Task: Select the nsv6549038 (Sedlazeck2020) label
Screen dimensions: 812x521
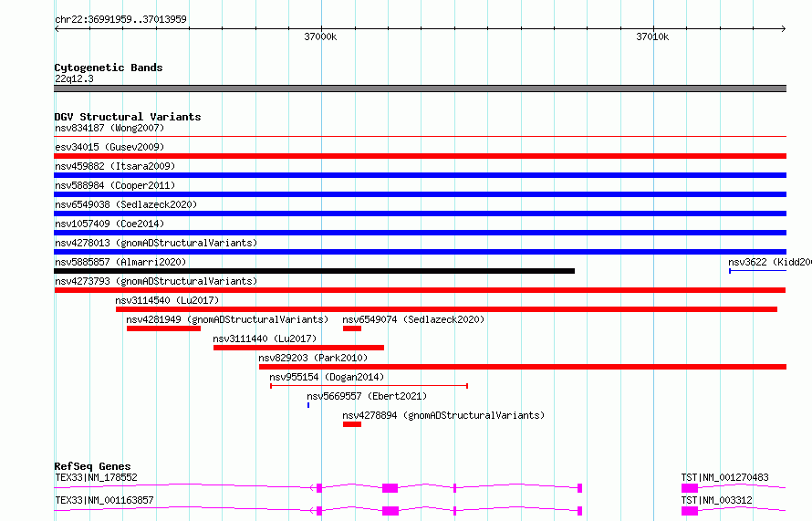Action: pos(126,204)
